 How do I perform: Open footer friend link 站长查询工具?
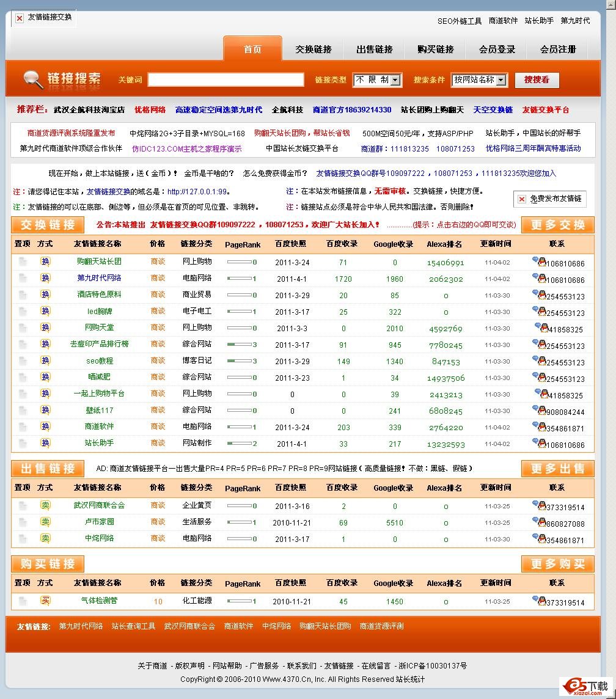click(x=133, y=626)
